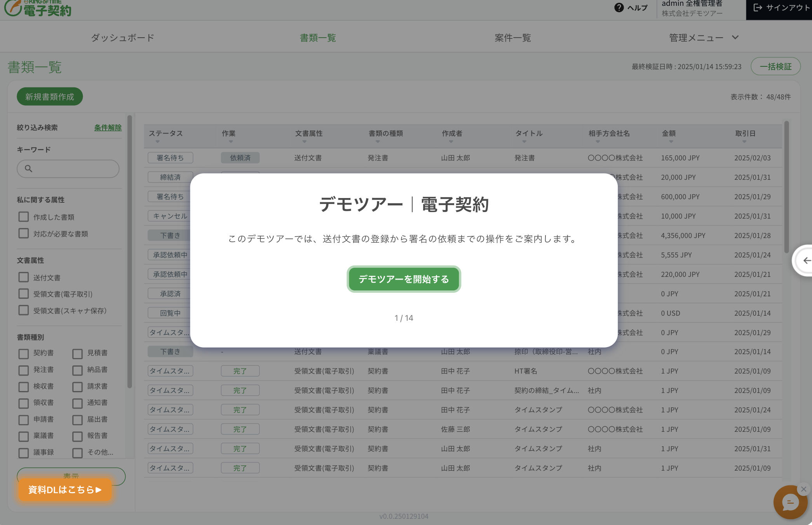Image resolution: width=812 pixels, height=525 pixels.
Task: Check the 納品書 type checkbox
Action: pyautogui.click(x=77, y=370)
